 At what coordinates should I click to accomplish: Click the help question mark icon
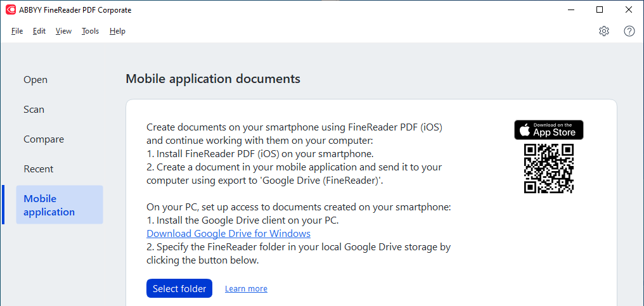tap(629, 31)
